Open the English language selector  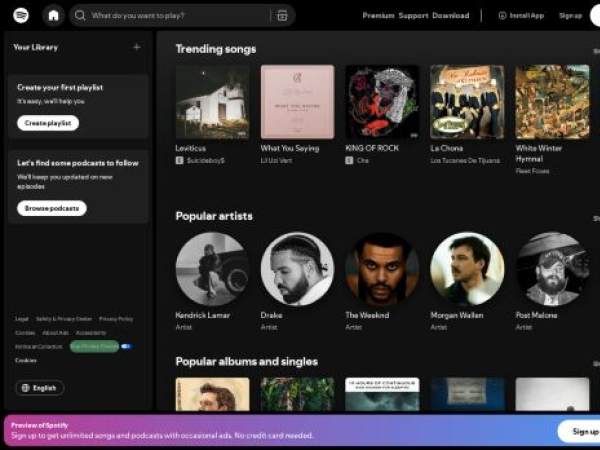pyautogui.click(x=39, y=388)
